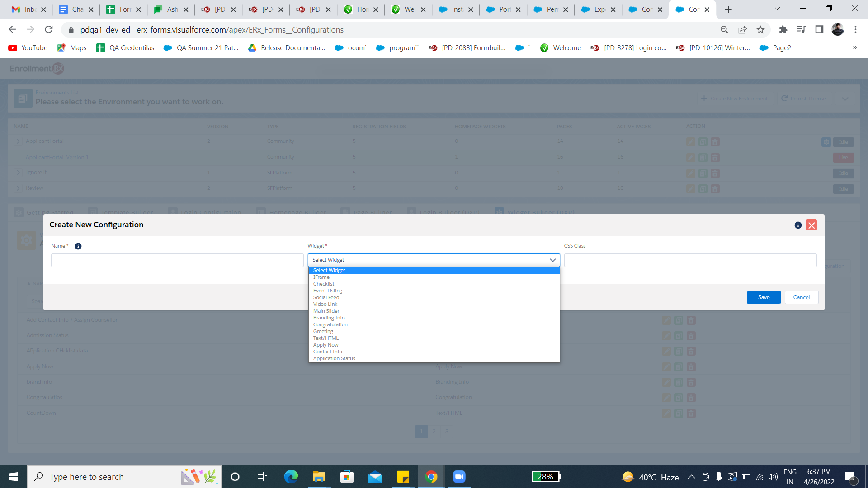Select the Branding Info option
This screenshot has width=868, height=488.
coord(329,318)
